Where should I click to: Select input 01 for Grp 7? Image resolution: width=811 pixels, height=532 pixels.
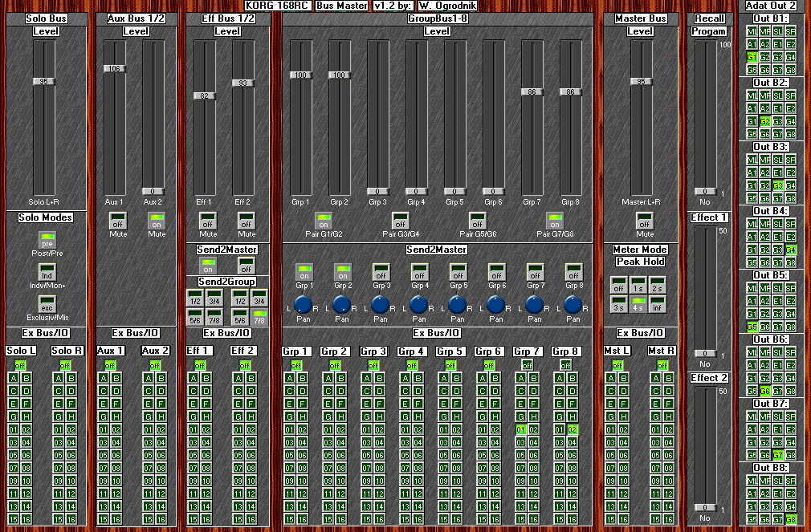click(521, 429)
